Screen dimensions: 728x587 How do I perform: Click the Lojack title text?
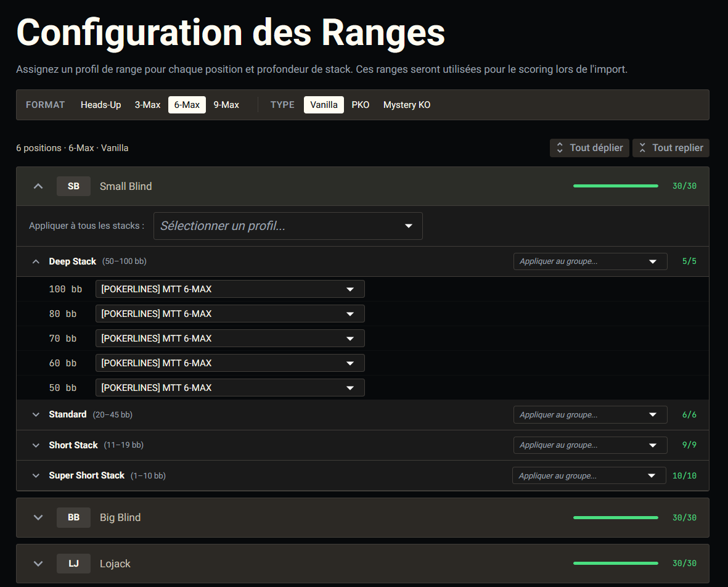tap(115, 564)
